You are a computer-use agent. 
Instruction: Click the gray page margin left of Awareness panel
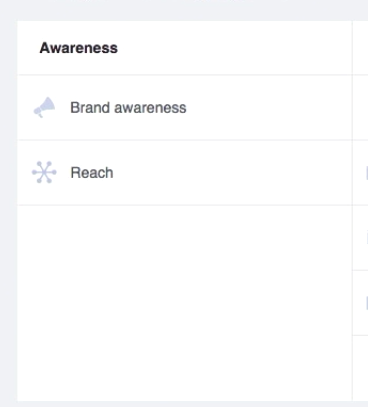pyautogui.click(x=8, y=210)
